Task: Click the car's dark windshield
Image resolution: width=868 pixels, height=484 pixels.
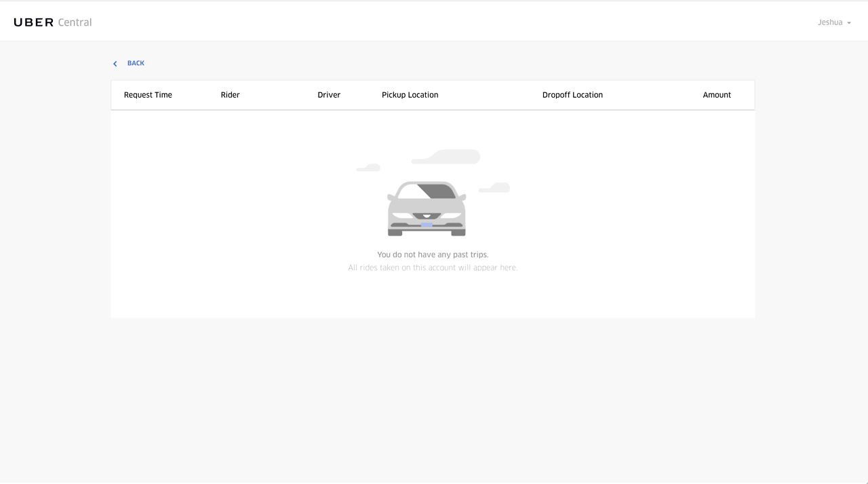Action: (436, 191)
